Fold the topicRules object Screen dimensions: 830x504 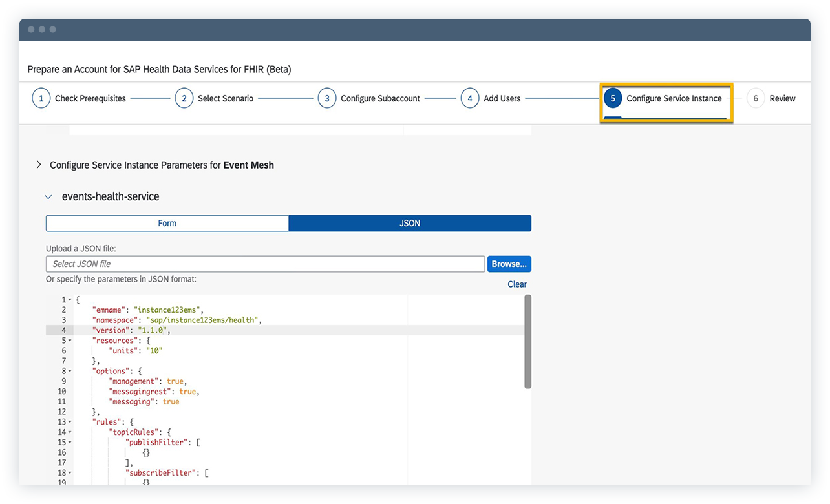click(69, 432)
